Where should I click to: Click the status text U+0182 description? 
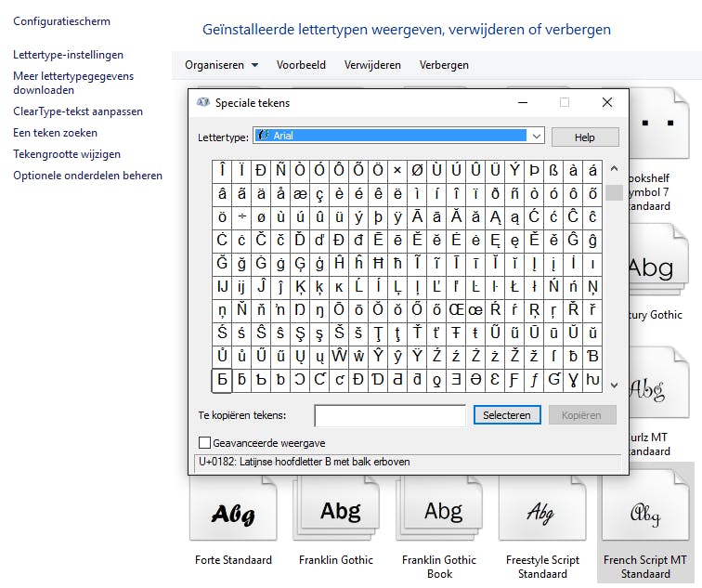[x=304, y=462]
